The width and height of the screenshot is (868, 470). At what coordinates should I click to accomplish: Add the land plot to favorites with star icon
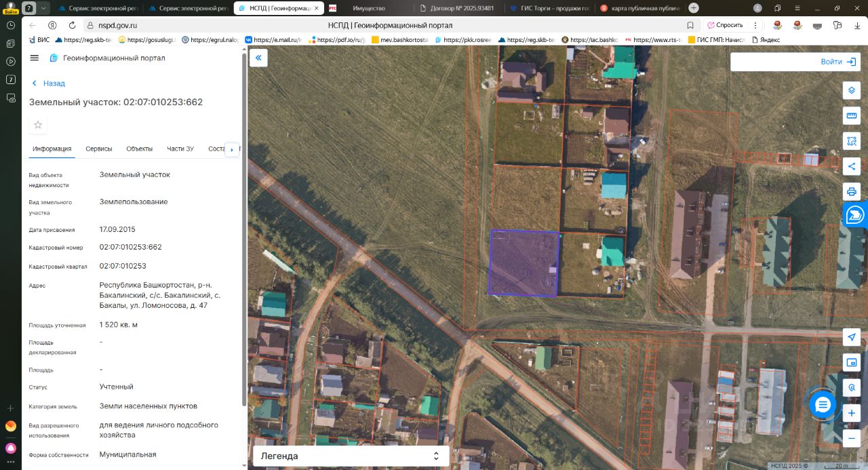tap(38, 125)
